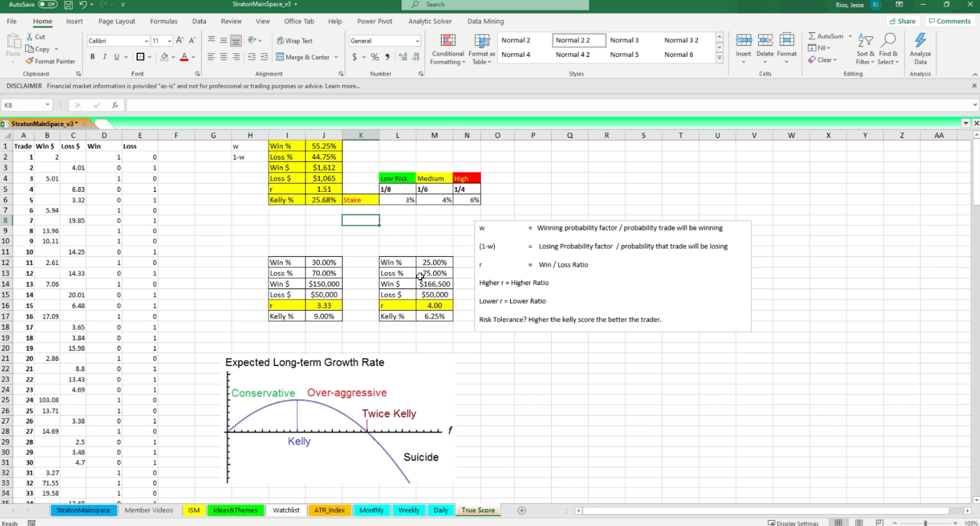
Task: Click the zoom slider in status bar
Action: tap(925, 522)
